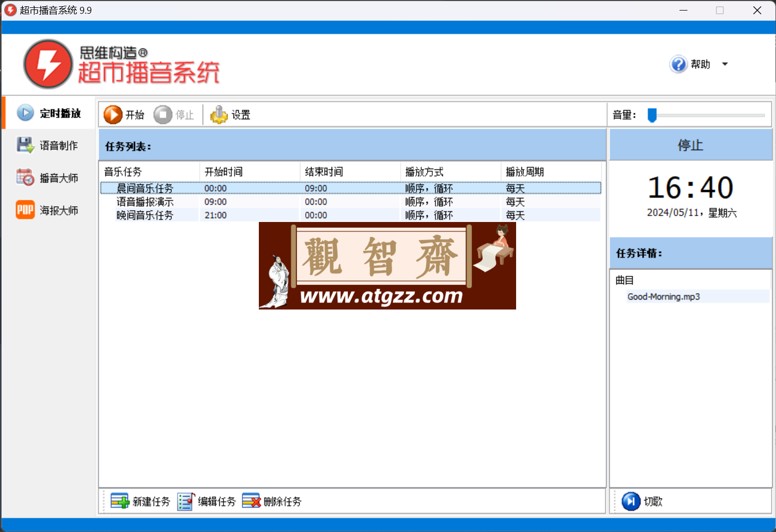Image resolution: width=776 pixels, height=532 pixels.
Task: Click the 新建任务 add task icon
Action: coord(120,501)
